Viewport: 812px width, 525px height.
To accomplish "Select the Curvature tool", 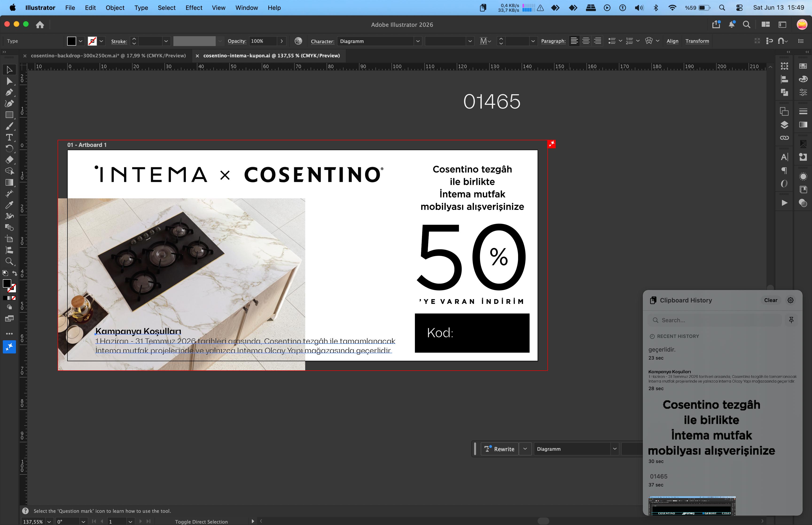I will (9, 104).
